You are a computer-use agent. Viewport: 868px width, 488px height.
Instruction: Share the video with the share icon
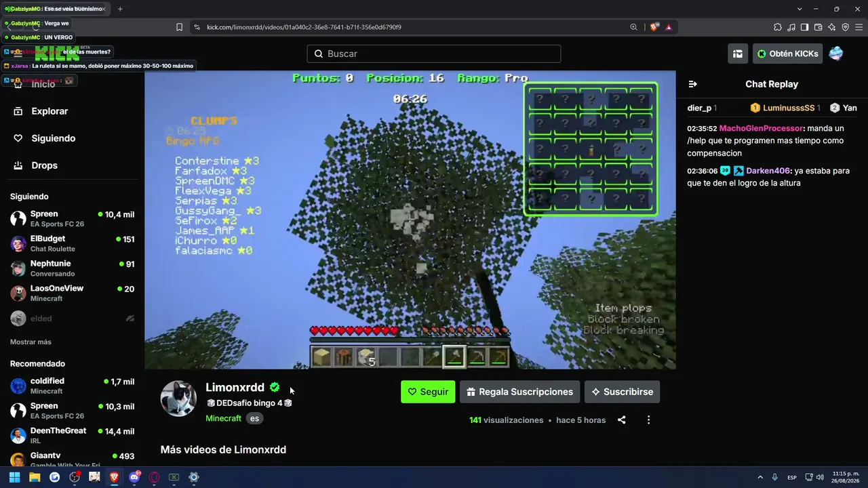tap(622, 420)
